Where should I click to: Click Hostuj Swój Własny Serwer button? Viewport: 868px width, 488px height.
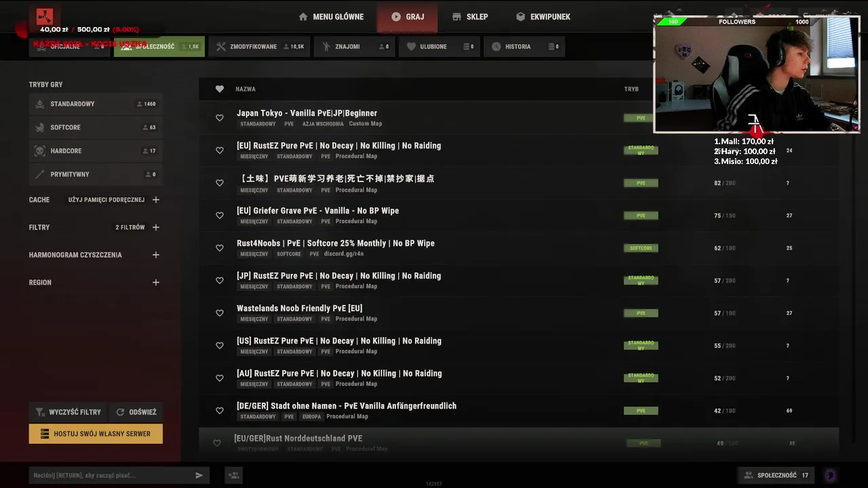[x=96, y=434]
